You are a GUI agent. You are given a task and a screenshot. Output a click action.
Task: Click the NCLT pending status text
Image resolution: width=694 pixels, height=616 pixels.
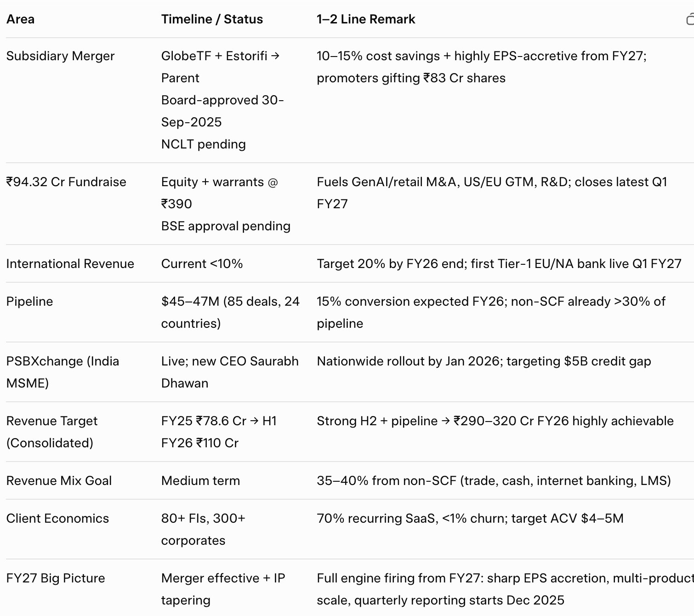(x=204, y=144)
